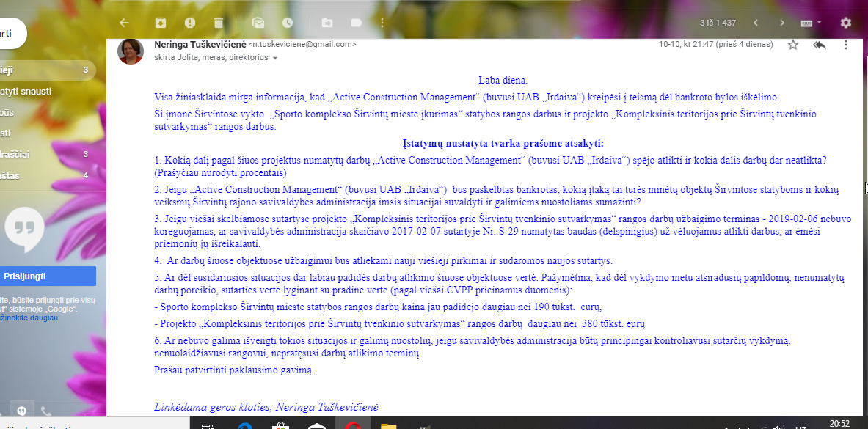The height and width of the screenshot is (429, 868).
Task: Switch to the phone calls tab
Action: pyautogui.click(x=45, y=411)
